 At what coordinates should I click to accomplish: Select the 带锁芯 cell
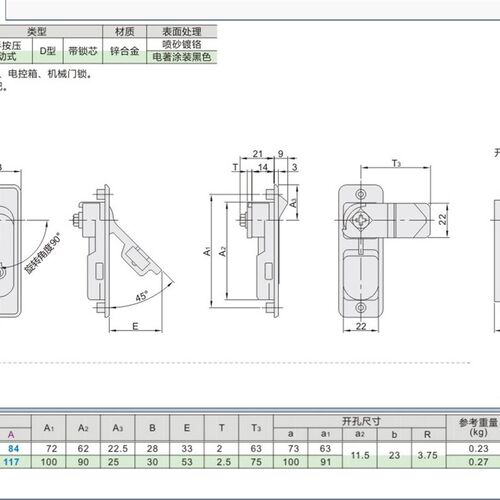coord(83,51)
